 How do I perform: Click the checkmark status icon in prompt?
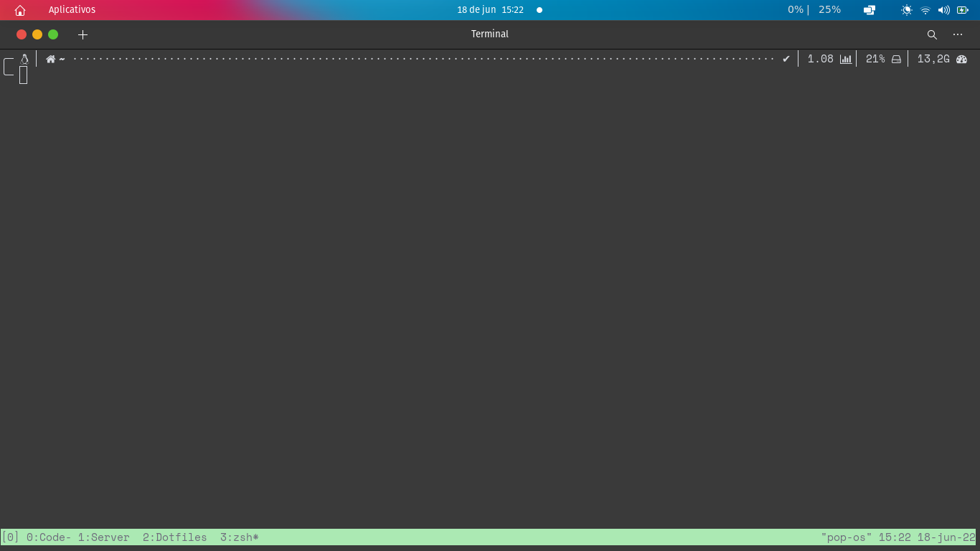click(786, 59)
